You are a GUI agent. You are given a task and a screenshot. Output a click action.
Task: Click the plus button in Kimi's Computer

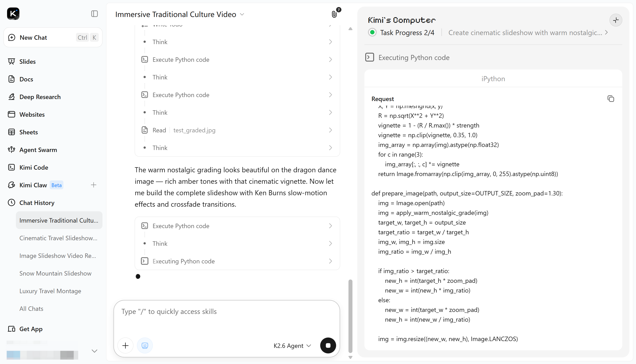[616, 20]
